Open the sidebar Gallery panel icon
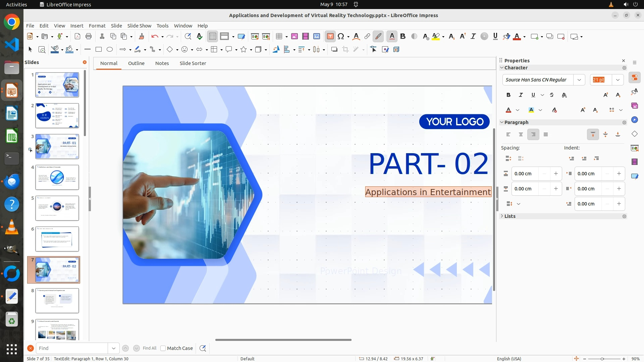The image size is (644, 362). 634,106
